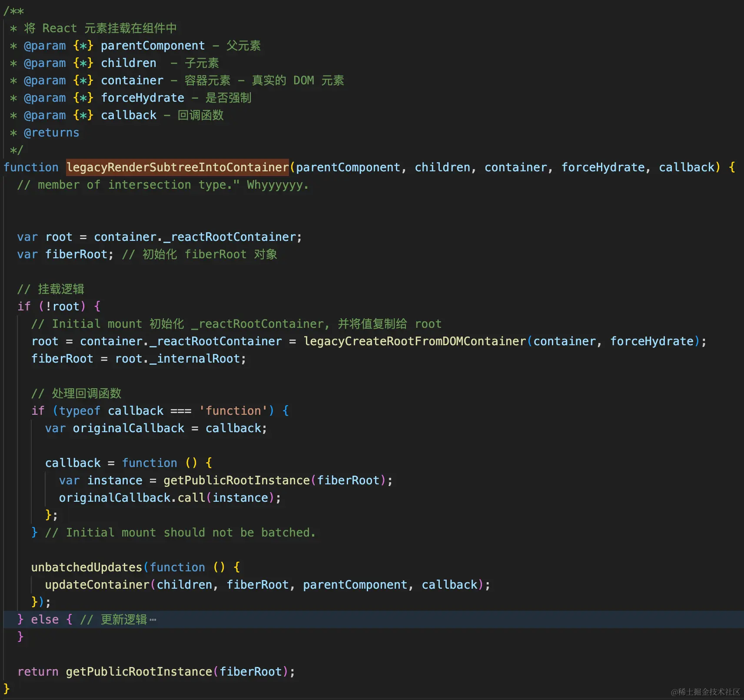The height and width of the screenshot is (700, 744).
Task: Click the typeof keyword
Action: tap(80, 411)
